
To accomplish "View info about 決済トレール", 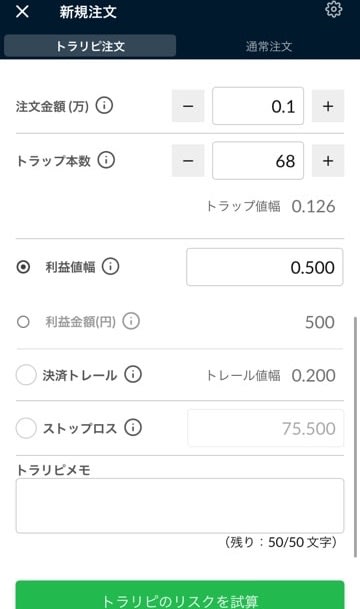I will click(x=133, y=374).
